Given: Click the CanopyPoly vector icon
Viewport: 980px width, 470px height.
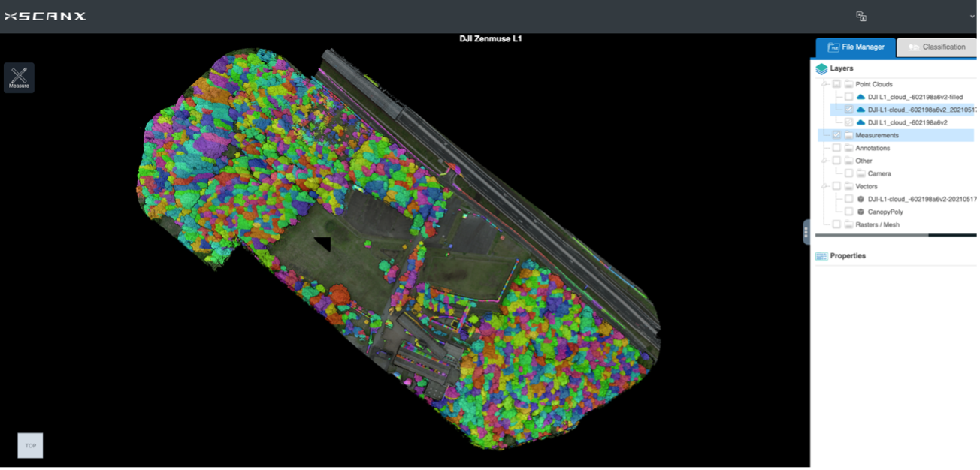Looking at the screenshot, I should point(861,212).
